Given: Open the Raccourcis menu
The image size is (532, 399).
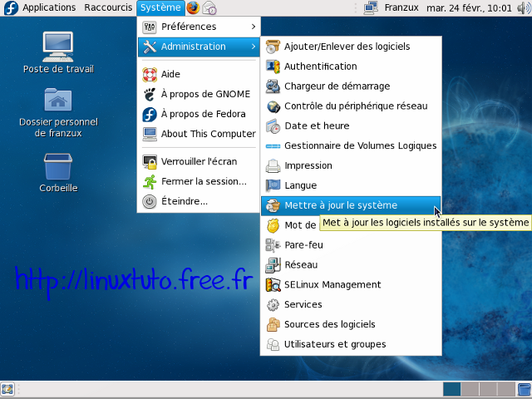Looking at the screenshot, I should [x=108, y=7].
